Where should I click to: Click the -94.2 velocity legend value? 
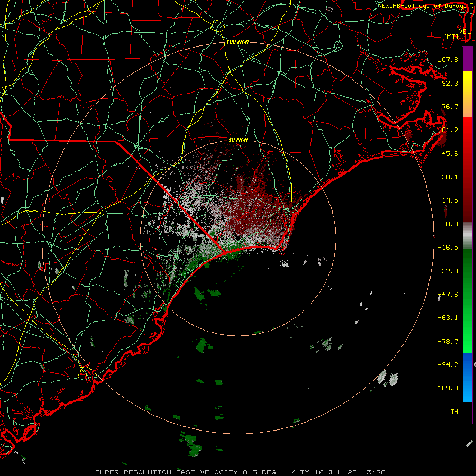pyautogui.click(x=448, y=364)
